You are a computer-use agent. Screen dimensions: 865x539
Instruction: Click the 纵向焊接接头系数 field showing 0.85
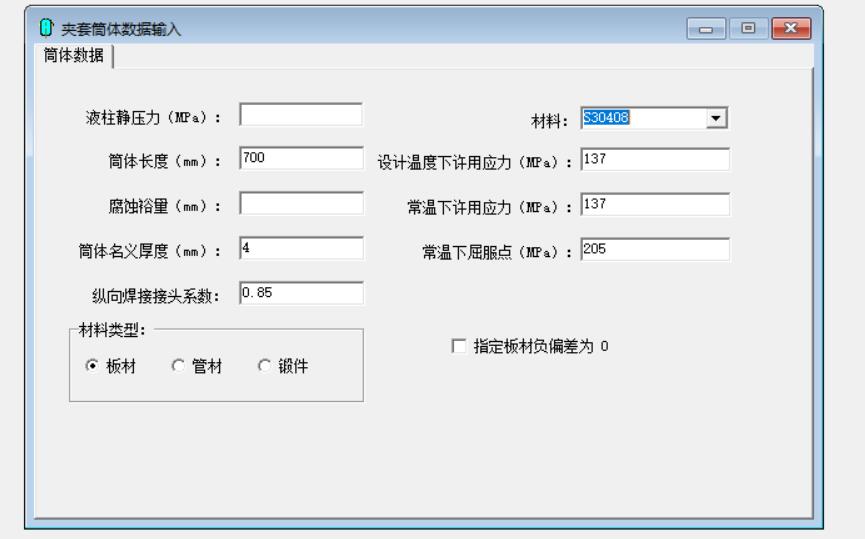[301, 293]
